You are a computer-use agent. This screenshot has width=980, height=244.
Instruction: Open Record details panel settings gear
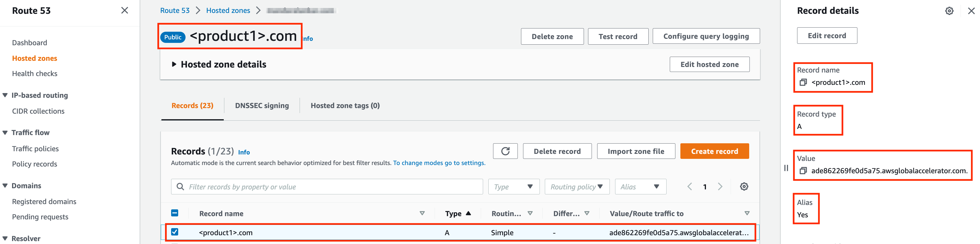pyautogui.click(x=949, y=11)
